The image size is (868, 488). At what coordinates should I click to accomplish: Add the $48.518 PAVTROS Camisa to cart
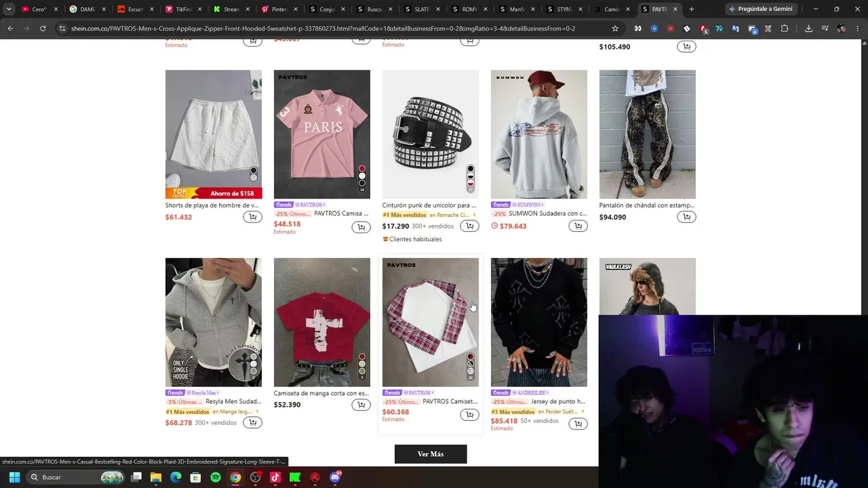[x=361, y=227]
